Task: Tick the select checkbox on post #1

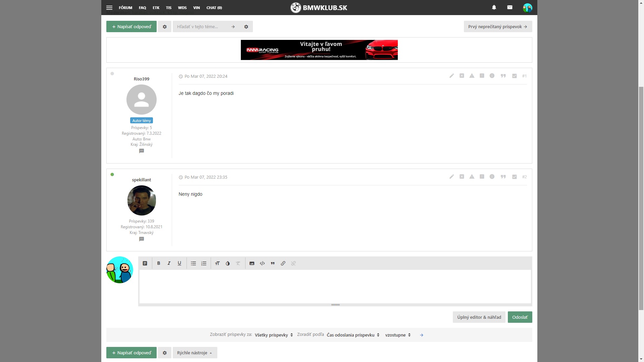Action: coord(514,76)
